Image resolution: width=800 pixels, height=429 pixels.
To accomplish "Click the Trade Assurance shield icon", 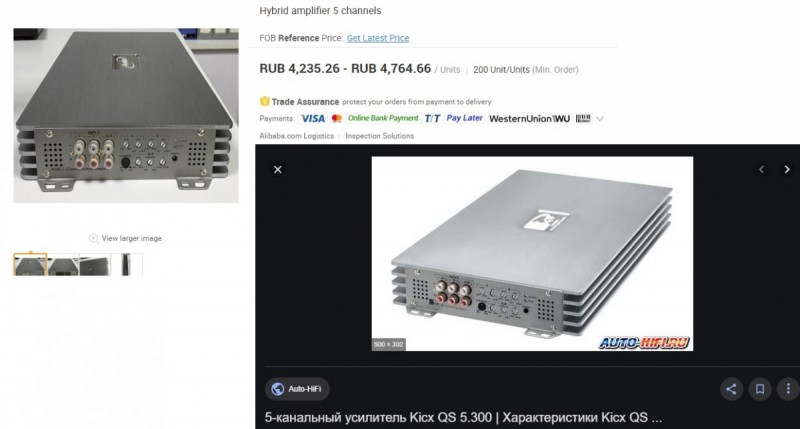I will pyautogui.click(x=264, y=101).
